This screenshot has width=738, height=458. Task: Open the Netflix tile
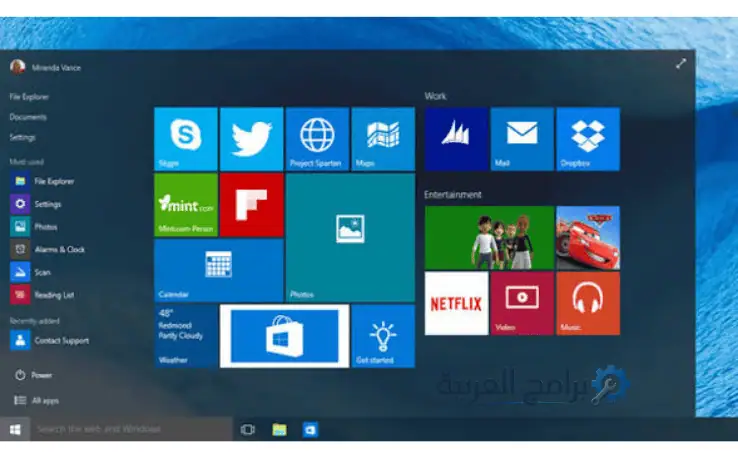(x=456, y=304)
